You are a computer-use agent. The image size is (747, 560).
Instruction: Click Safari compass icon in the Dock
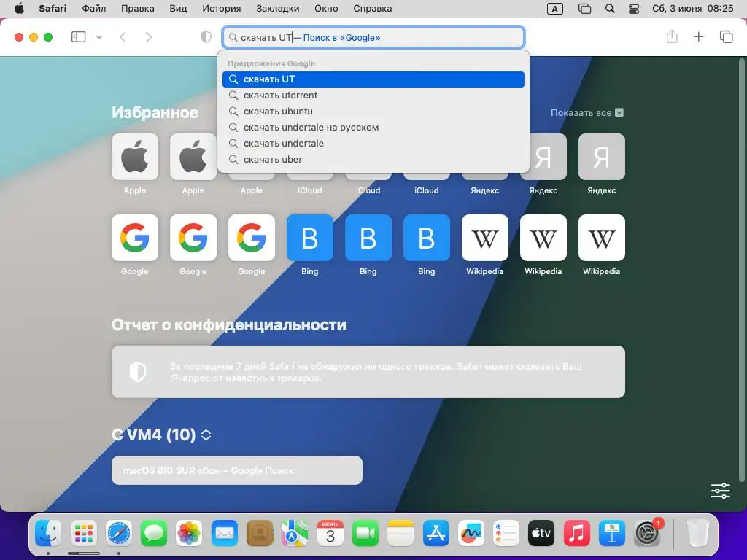pos(119,533)
